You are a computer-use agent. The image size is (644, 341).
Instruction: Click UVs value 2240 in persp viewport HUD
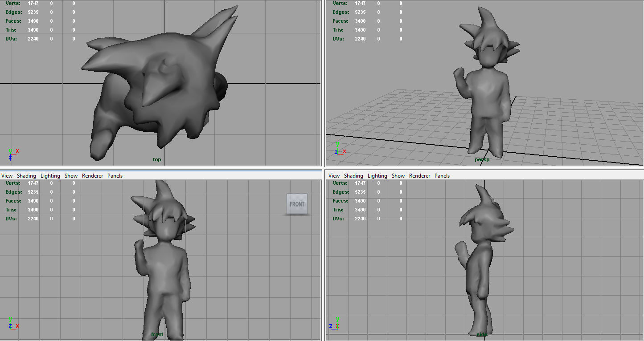360,39
